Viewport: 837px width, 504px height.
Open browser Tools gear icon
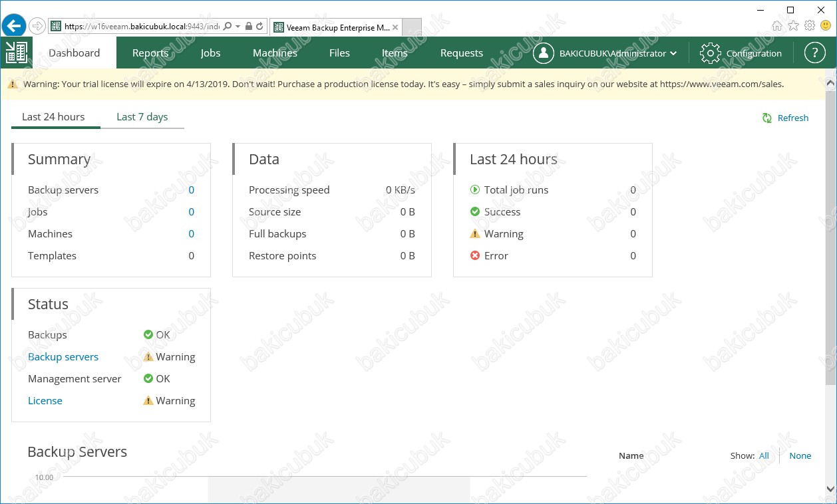point(810,26)
